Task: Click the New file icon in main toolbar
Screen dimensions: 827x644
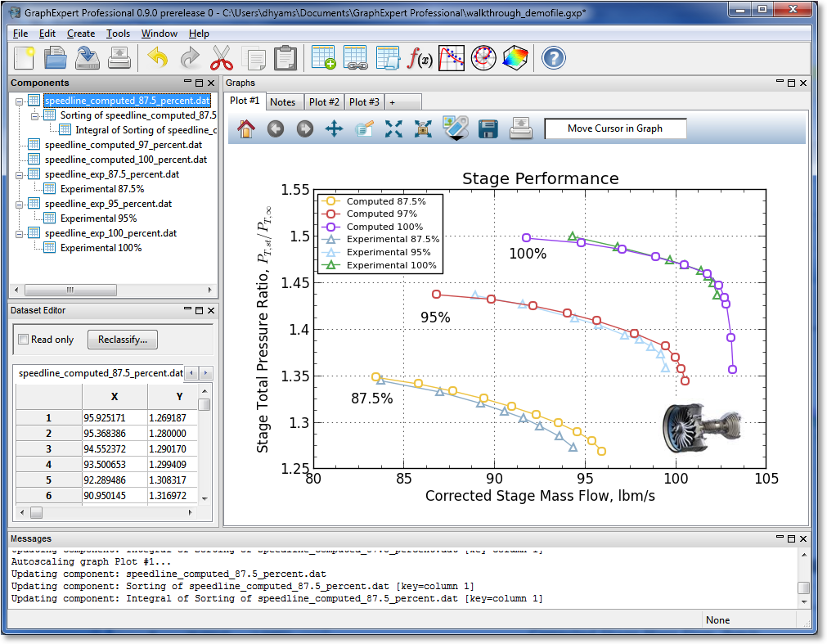Action: pos(25,58)
